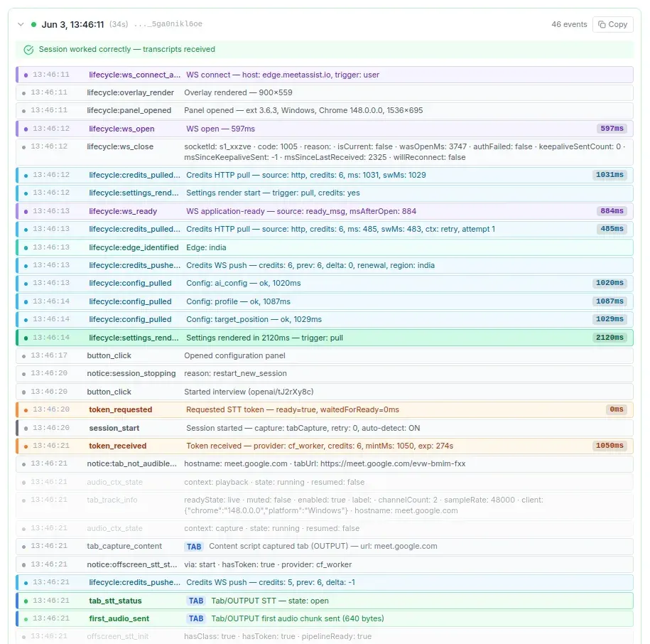Select the lifecycle:edge_identified row
The height and width of the screenshot is (644, 650).
tap(325, 247)
